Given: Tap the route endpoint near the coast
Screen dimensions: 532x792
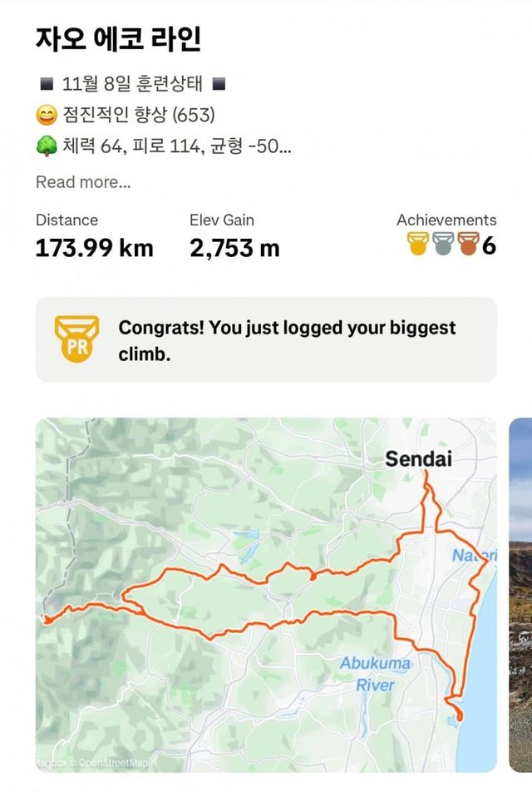Looking at the screenshot, I should pos(460,717).
